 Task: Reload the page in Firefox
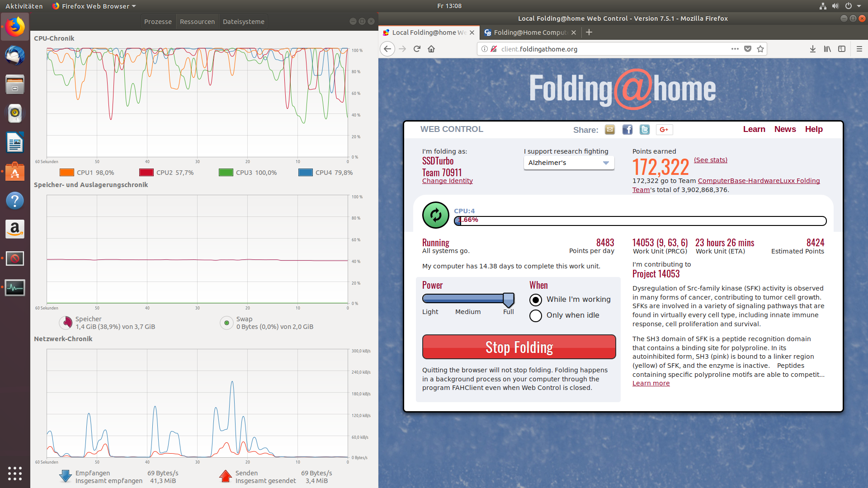pyautogui.click(x=417, y=49)
